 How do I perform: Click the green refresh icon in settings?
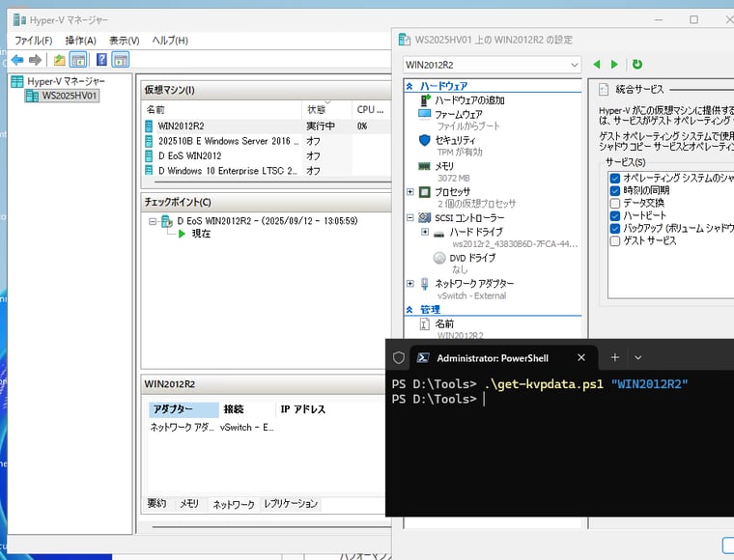click(x=637, y=65)
